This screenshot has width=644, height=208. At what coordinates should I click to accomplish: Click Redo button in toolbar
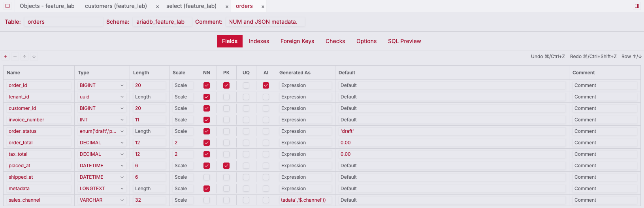tap(593, 57)
